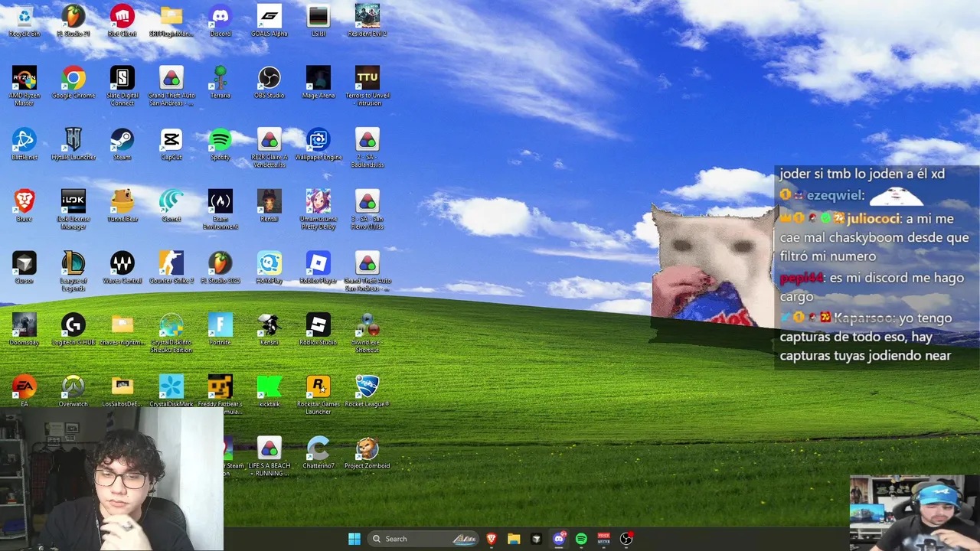
Task: Open the Wallpaper Engine desktop shortcut
Action: pos(318,144)
